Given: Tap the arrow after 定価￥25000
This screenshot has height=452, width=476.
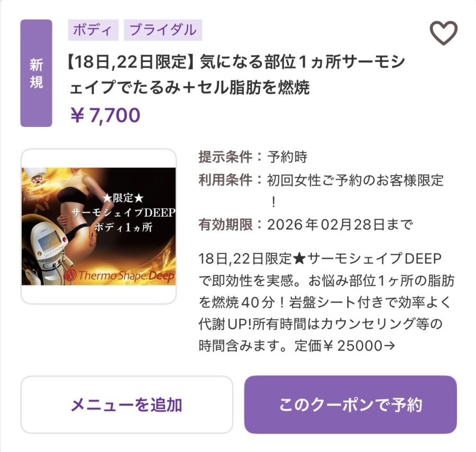Looking at the screenshot, I should (390, 346).
